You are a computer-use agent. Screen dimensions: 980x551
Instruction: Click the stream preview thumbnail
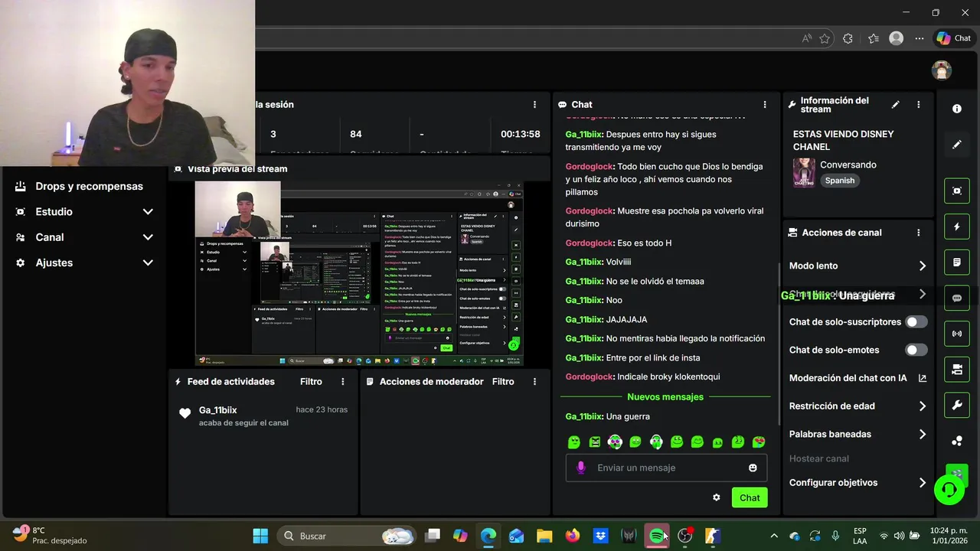(359, 273)
